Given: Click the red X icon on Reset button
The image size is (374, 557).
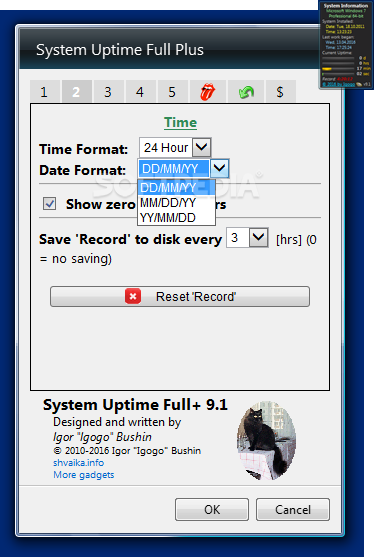Looking at the screenshot, I should tap(133, 296).
